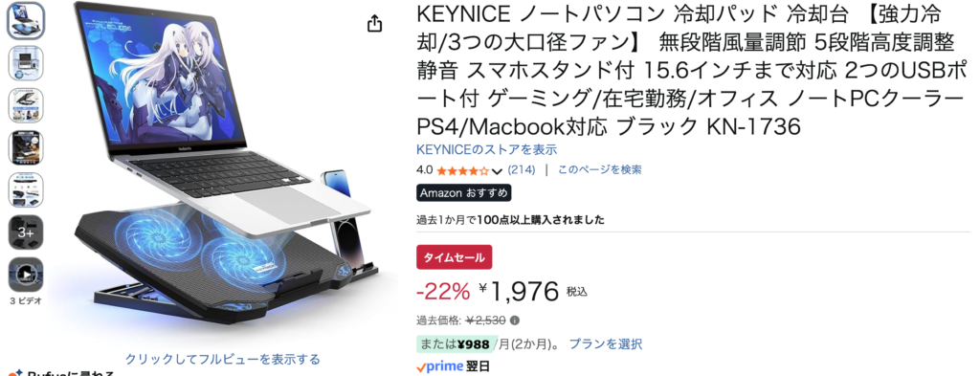Screen dimensions: 980x376
Task: Click クリックしてフルビューを表示する under the image
Action: (222, 359)
